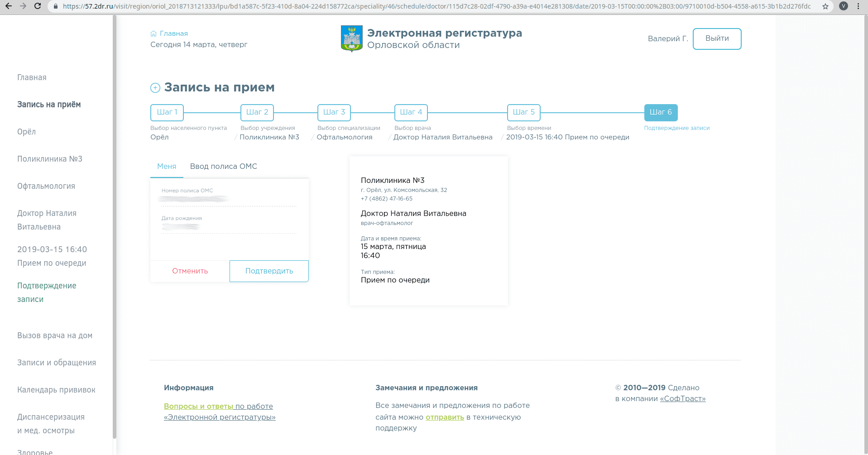Click the home icon near Главная breadcrumb

click(153, 34)
